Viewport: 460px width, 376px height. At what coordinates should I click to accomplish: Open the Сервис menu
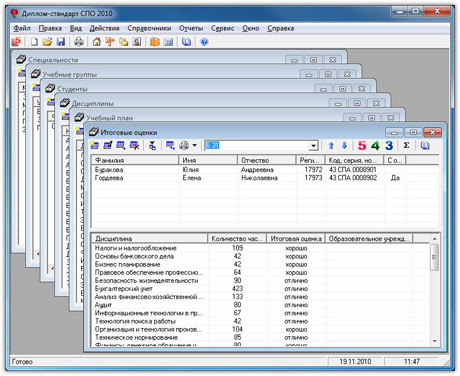click(x=222, y=28)
